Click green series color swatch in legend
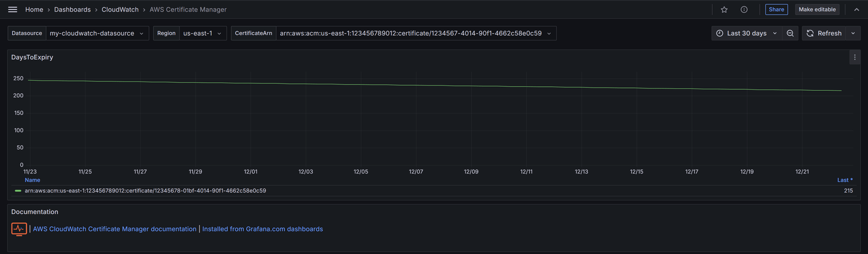The height and width of the screenshot is (254, 868). [x=18, y=190]
